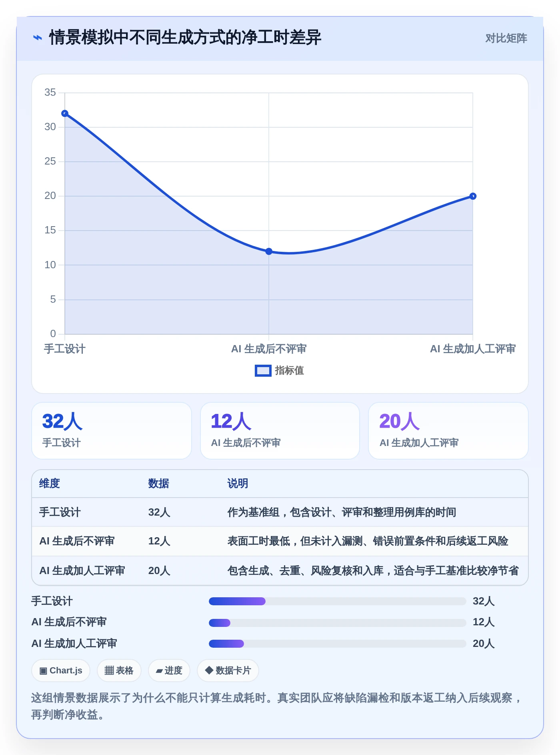Click the 手工设计 x-axis label
The image size is (560, 755).
click(65, 349)
